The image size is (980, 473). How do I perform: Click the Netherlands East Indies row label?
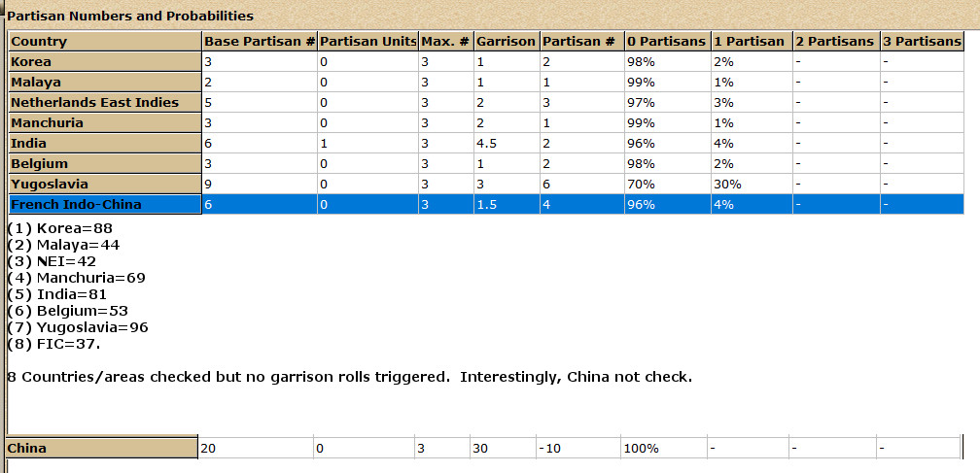tap(105, 102)
